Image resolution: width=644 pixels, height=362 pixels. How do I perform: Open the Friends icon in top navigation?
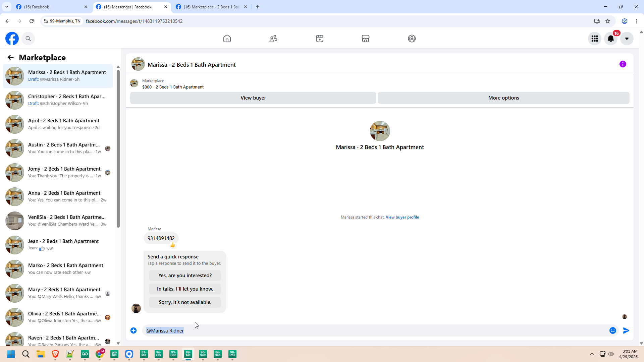273,39
